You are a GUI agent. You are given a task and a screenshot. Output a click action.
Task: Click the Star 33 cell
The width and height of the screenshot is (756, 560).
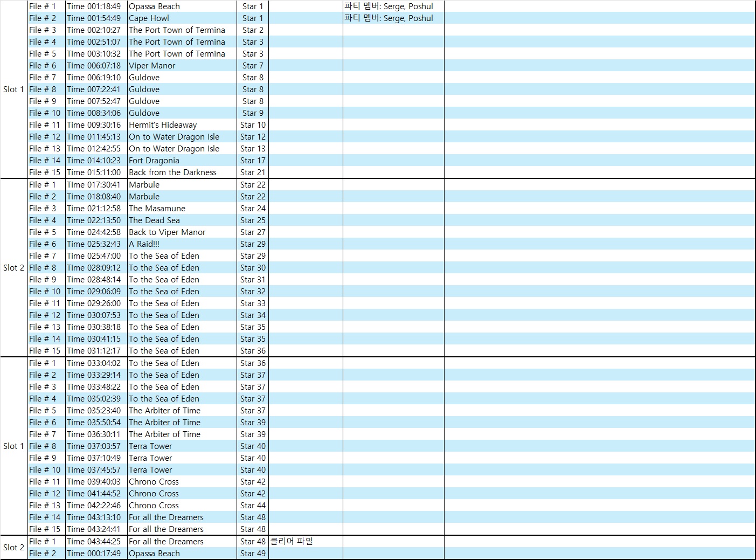(253, 303)
